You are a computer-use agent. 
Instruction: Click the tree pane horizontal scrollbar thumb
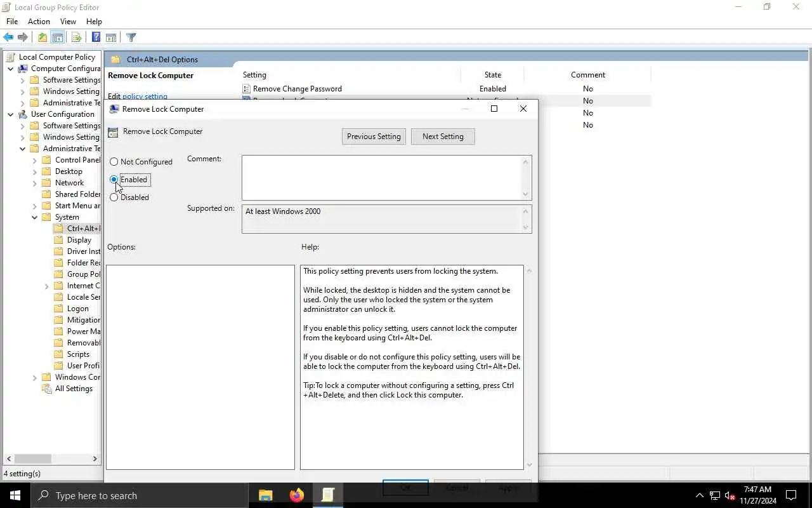pyautogui.click(x=32, y=458)
